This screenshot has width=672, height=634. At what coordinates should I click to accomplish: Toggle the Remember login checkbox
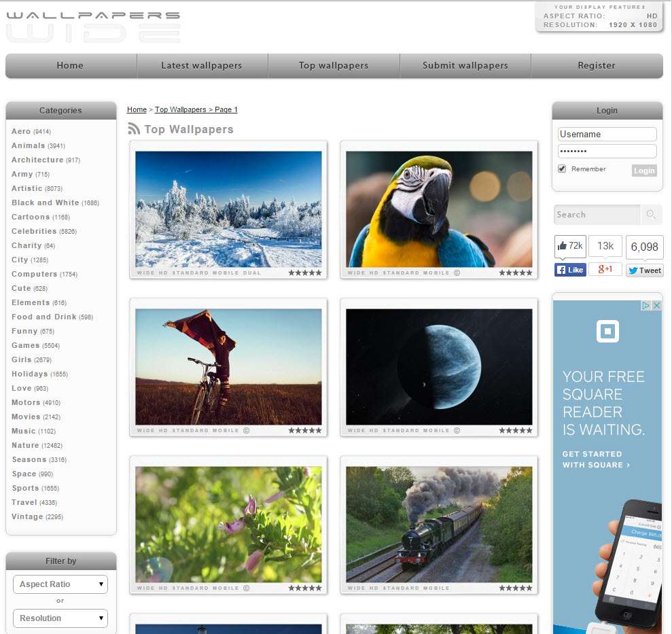561,168
